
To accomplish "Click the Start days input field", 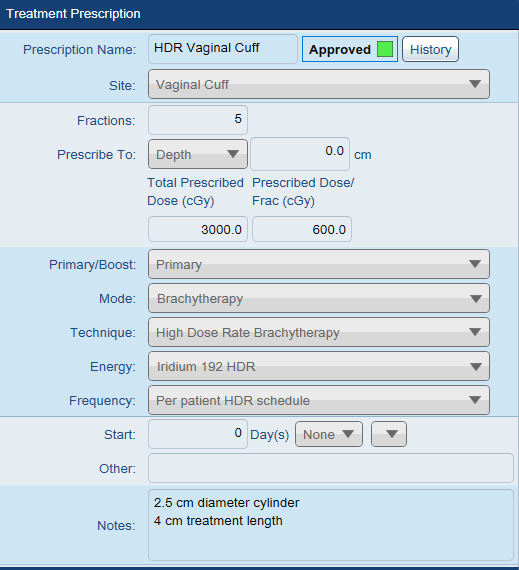I will click(198, 434).
